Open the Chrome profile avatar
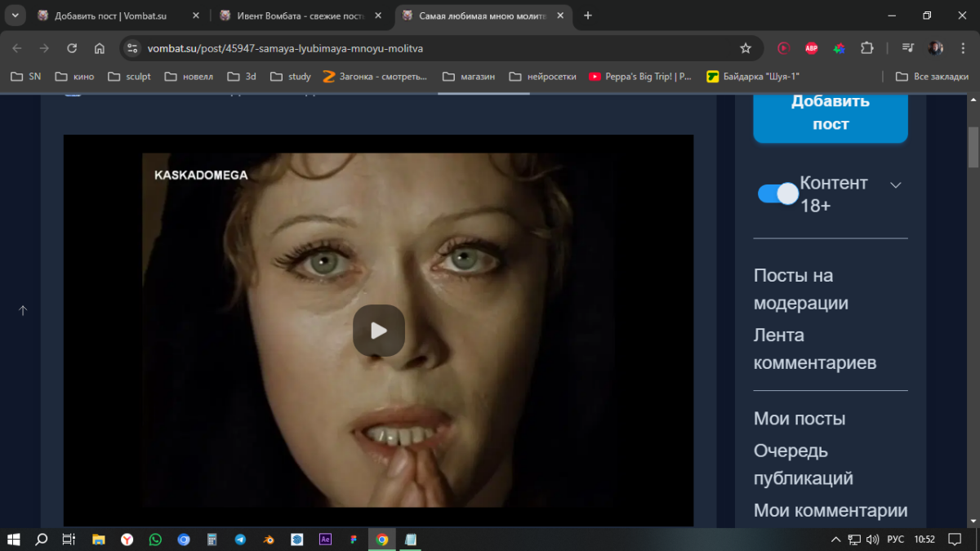980x551 pixels. pos(936,48)
